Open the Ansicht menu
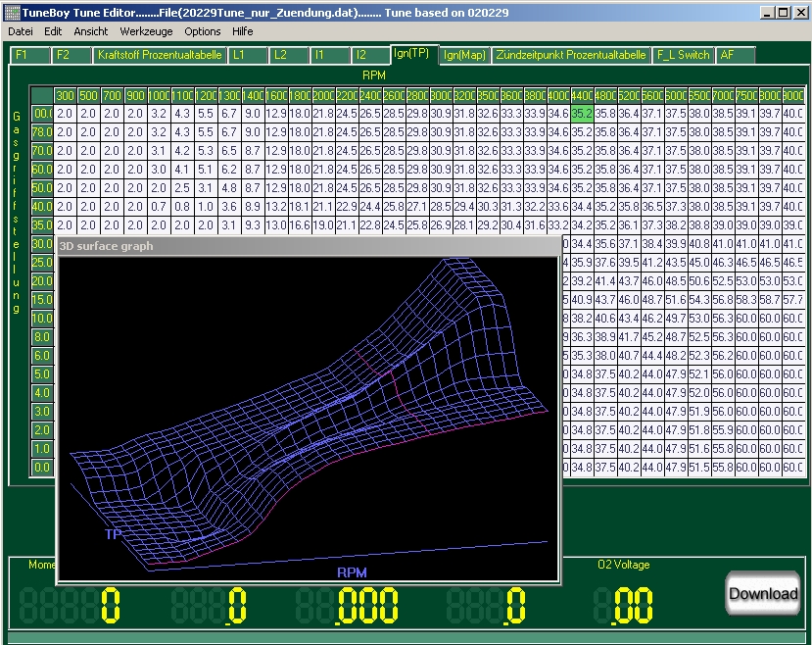The width and height of the screenshot is (812, 645). [x=91, y=31]
